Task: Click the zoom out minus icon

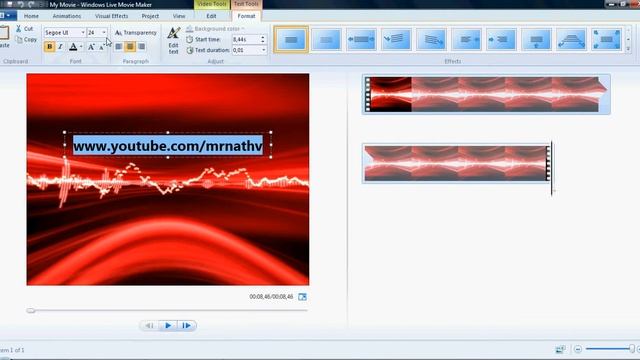Action: coord(578,349)
